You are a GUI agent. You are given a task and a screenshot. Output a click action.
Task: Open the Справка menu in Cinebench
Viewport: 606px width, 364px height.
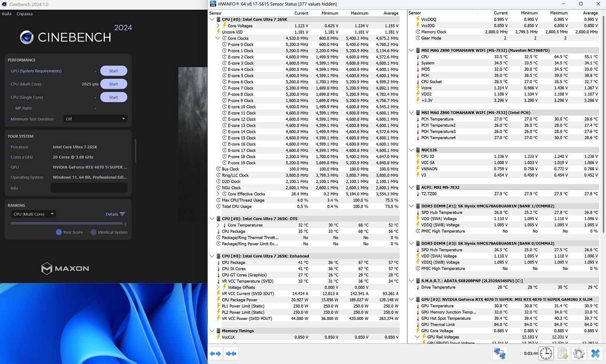[25, 14]
